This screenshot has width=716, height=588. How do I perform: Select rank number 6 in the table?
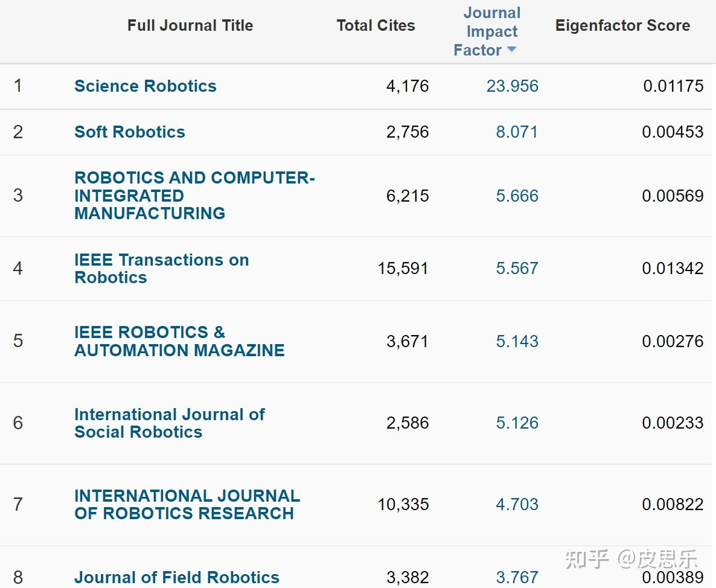point(18,423)
